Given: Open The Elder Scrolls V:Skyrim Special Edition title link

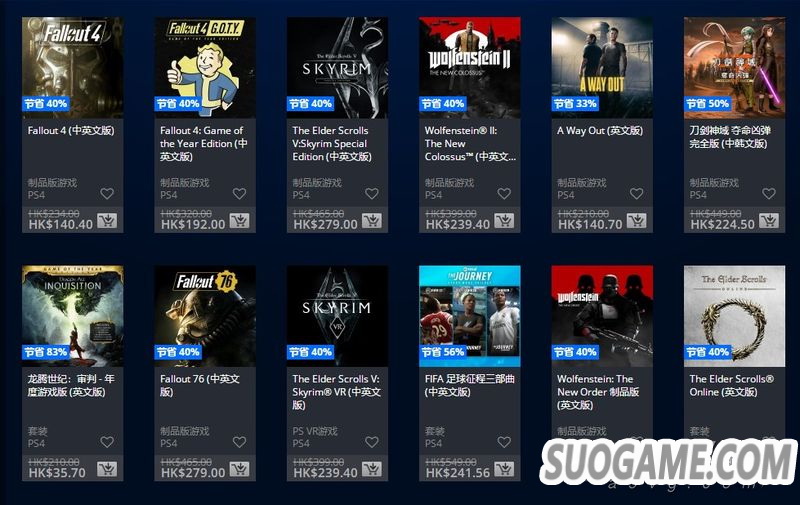Looking at the screenshot, I should click(332, 144).
